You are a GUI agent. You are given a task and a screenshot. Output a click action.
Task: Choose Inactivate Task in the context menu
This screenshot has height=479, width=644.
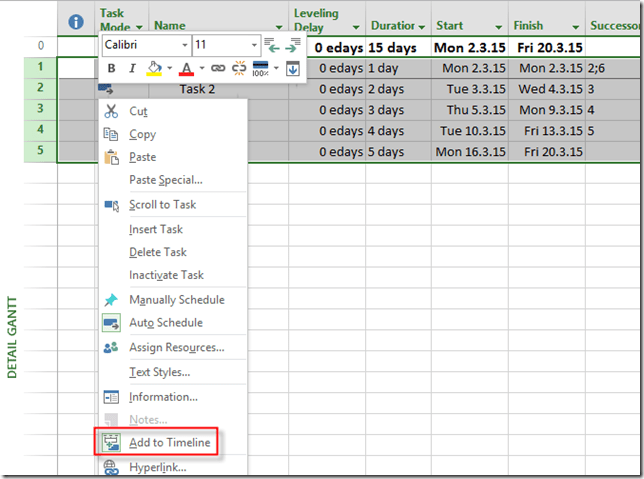pos(166,275)
